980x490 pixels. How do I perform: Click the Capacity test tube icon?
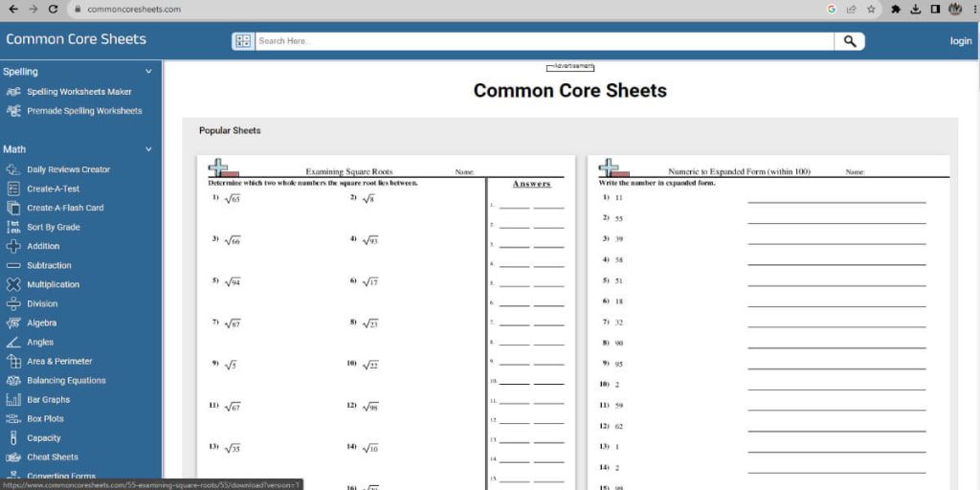point(13,438)
